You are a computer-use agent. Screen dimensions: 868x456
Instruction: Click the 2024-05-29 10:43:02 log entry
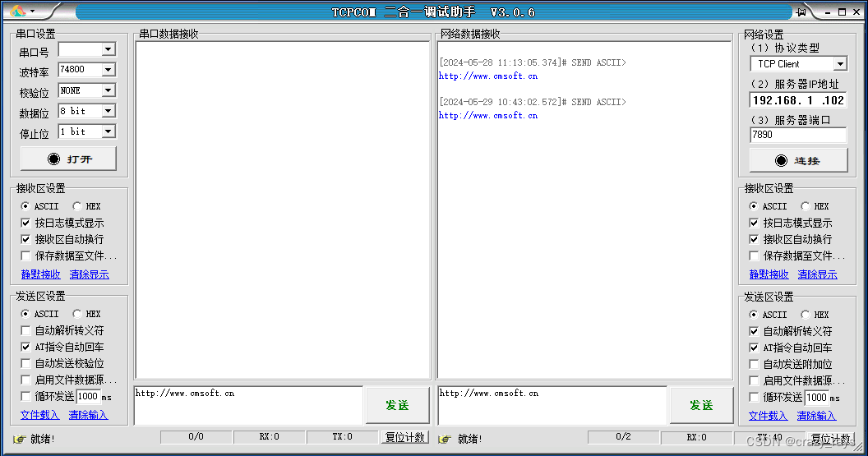click(533, 102)
